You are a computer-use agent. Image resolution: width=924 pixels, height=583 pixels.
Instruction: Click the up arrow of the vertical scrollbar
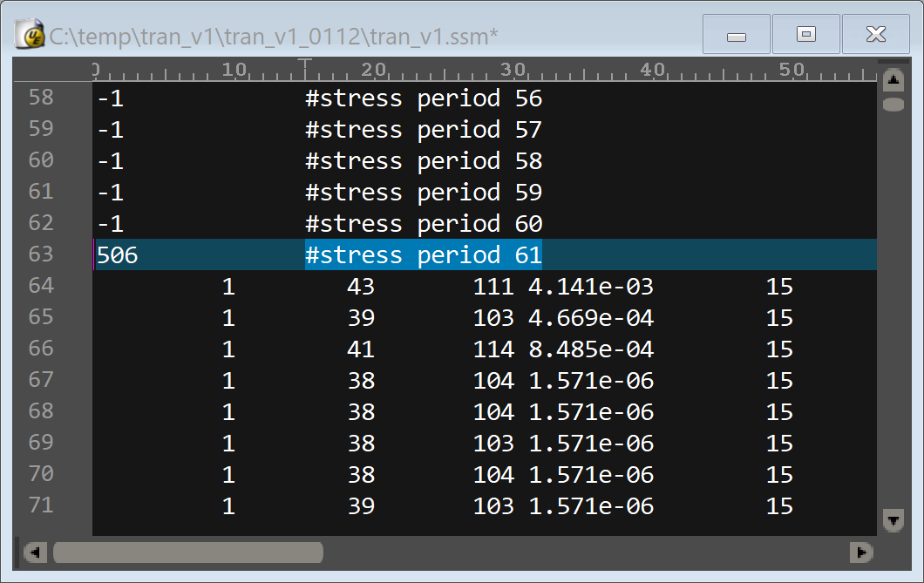(893, 78)
